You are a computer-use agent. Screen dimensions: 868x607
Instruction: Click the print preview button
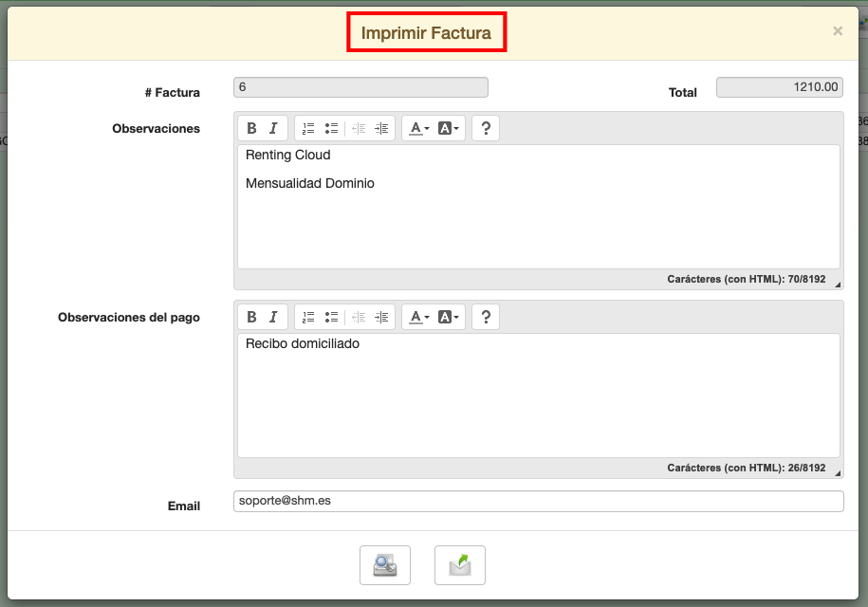tap(384, 565)
